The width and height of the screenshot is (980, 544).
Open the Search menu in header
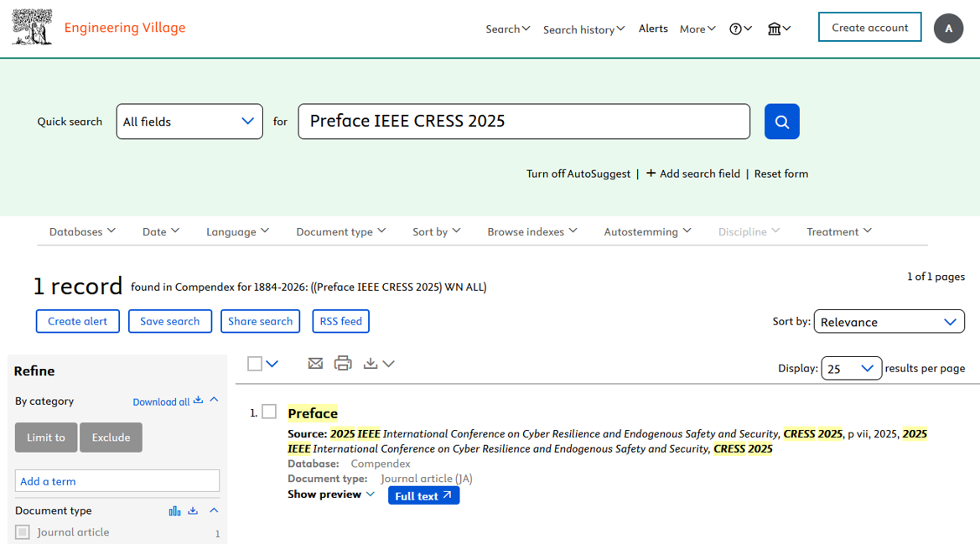507,28
